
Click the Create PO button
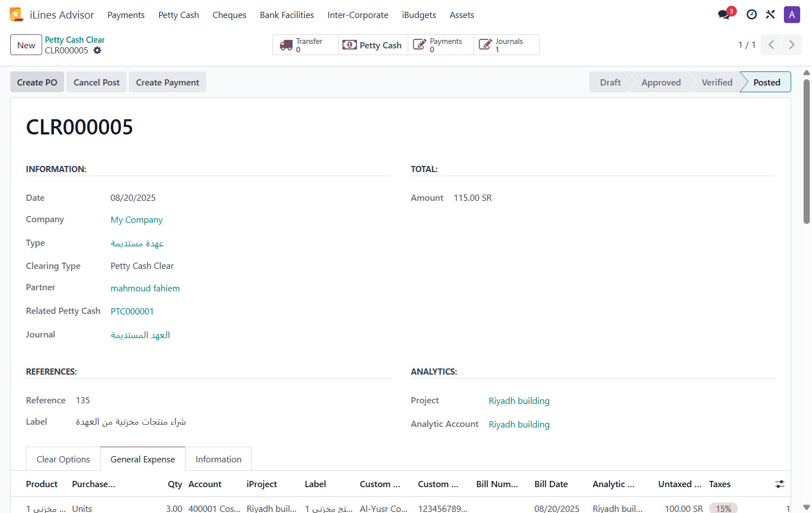[x=37, y=82]
